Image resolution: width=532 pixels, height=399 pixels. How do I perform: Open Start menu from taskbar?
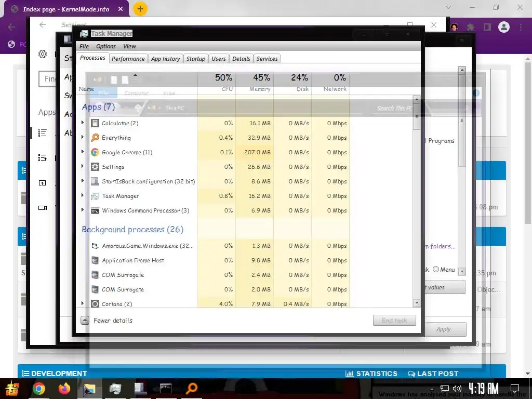click(12, 389)
